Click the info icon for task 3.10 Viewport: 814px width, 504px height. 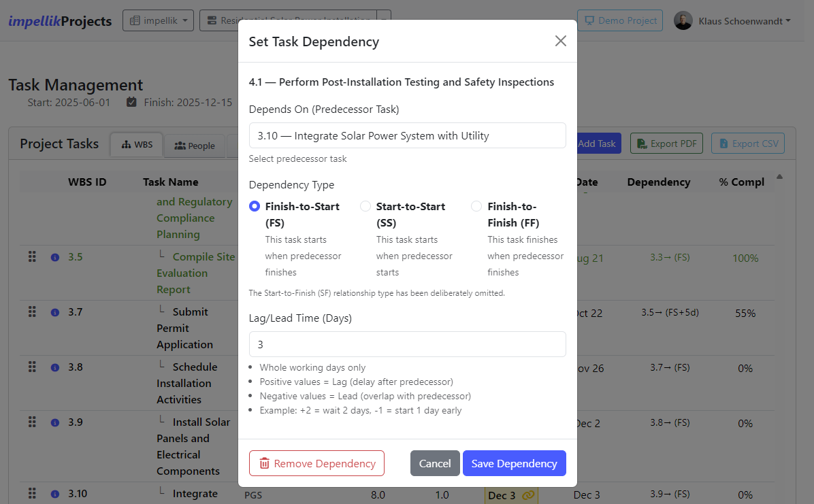[x=55, y=494]
